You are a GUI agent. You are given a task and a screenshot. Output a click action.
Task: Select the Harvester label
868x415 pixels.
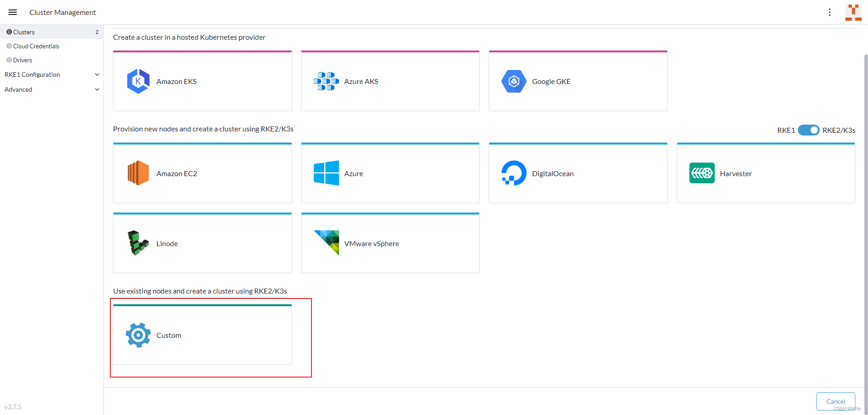click(x=736, y=173)
